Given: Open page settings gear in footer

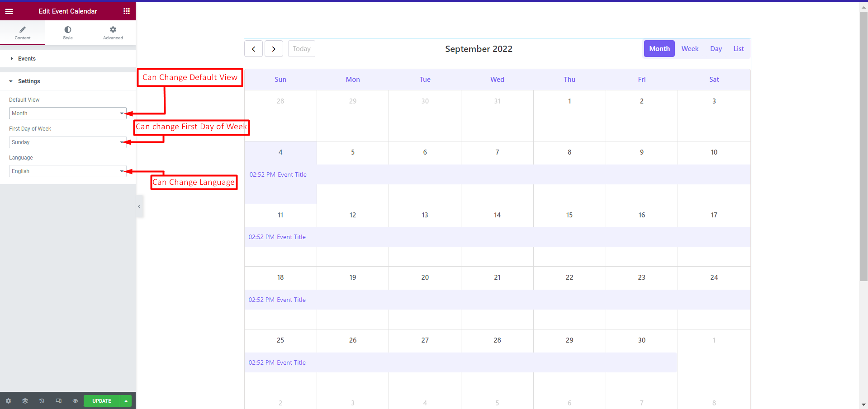Looking at the screenshot, I should tap(8, 401).
